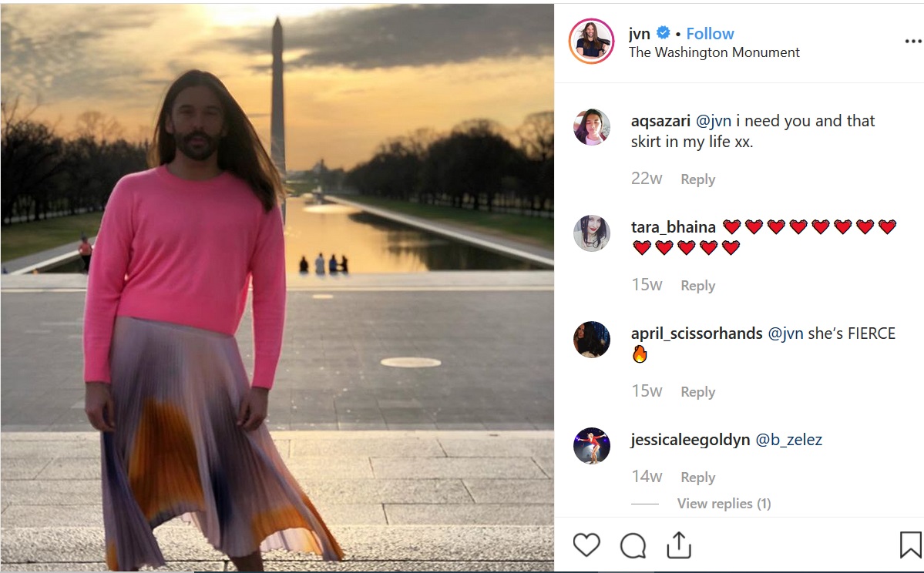This screenshot has width=924, height=573.
Task: Click the jvn username in header
Action: point(640,33)
